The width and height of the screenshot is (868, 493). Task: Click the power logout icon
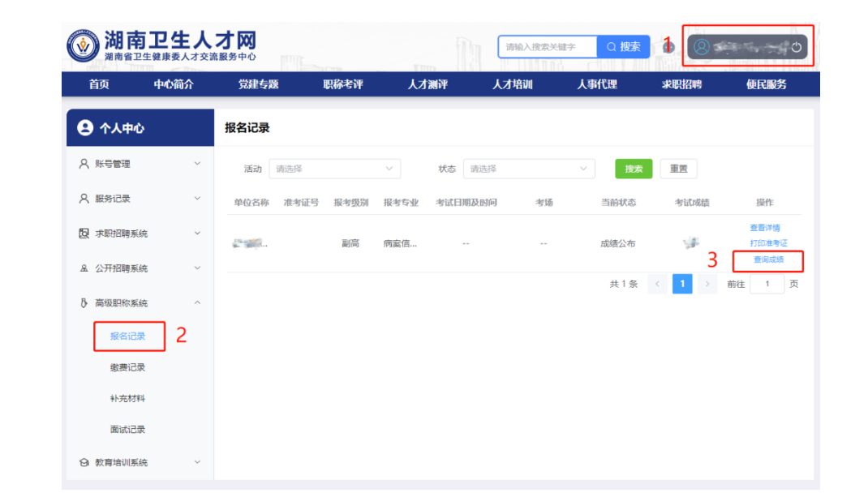pyautogui.click(x=797, y=47)
